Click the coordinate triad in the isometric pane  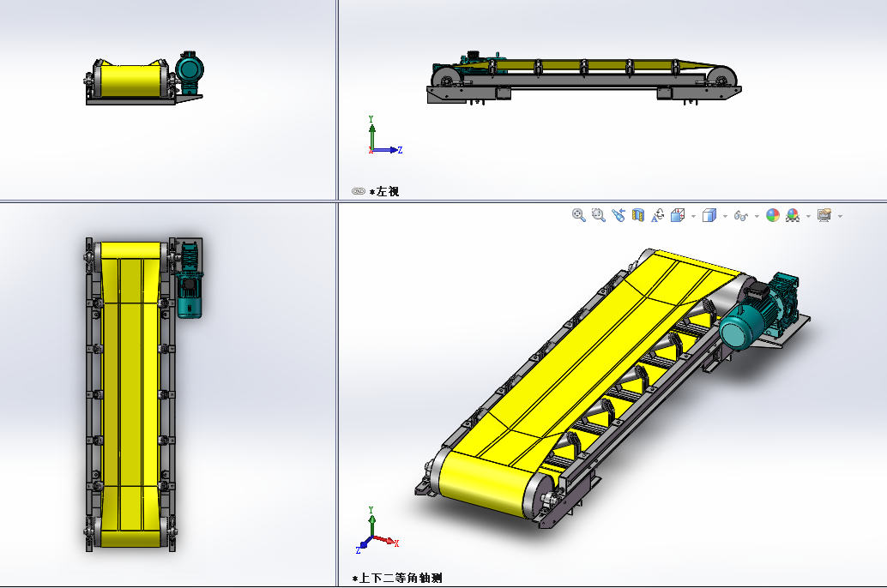377,531
